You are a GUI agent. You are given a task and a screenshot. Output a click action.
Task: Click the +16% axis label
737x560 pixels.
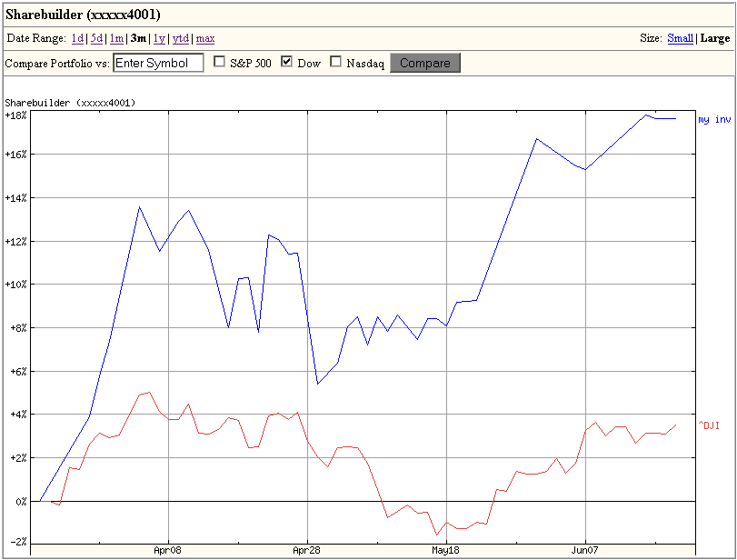[16, 155]
